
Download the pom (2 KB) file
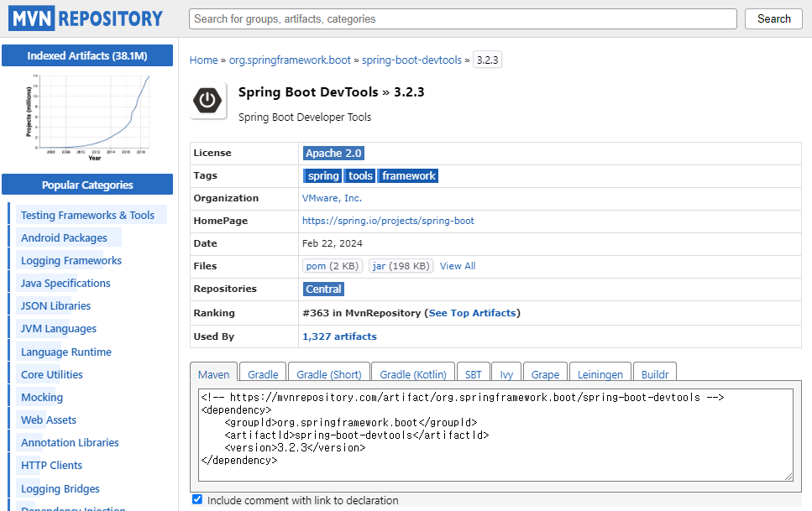(x=333, y=266)
